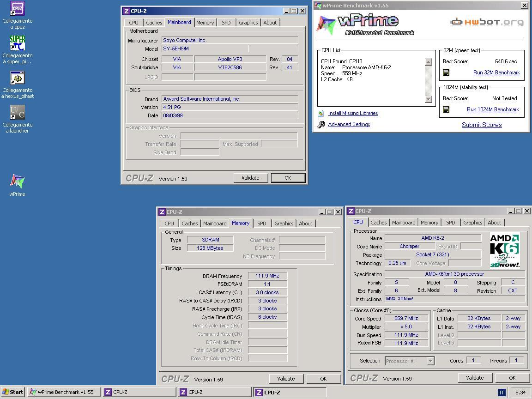Click the Z icon in Memory CPU-Z title bar
Image resolution: width=532 pixels, height=399 pixels.
(162, 212)
